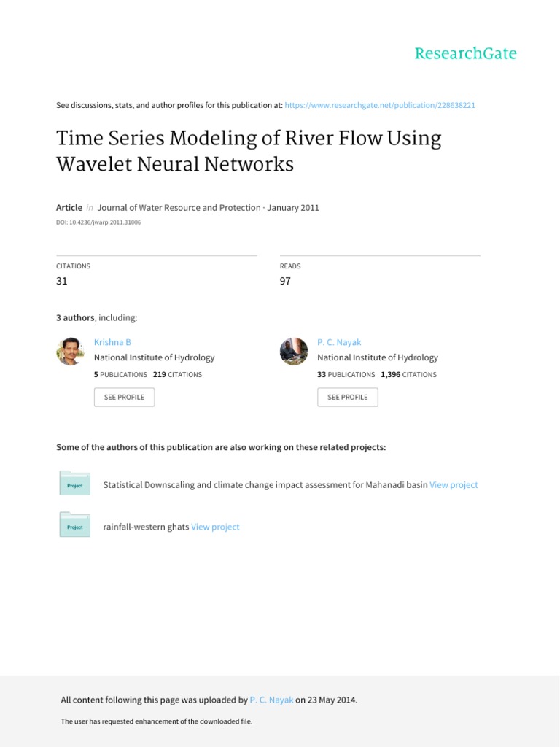Open the researchgate.net publication URL
The height and width of the screenshot is (747, 560).
(380, 105)
